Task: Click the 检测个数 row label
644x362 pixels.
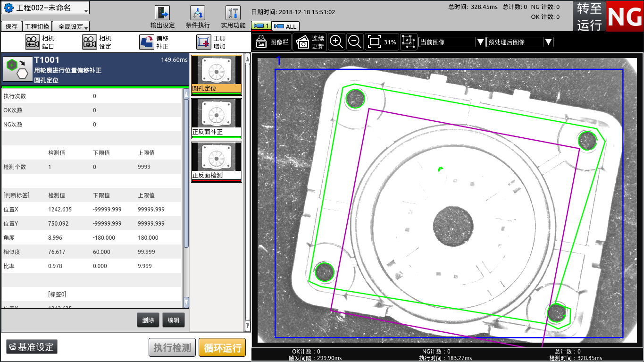Action: tap(15, 167)
